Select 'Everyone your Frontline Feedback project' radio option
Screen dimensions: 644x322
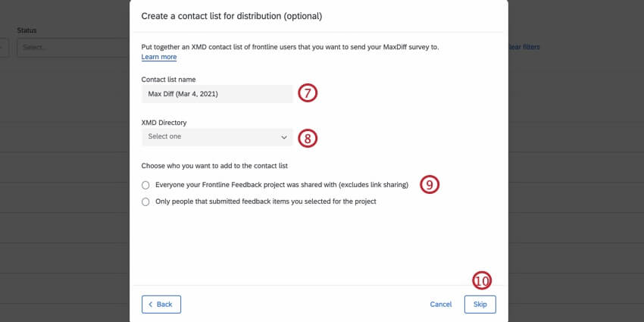pyautogui.click(x=145, y=185)
